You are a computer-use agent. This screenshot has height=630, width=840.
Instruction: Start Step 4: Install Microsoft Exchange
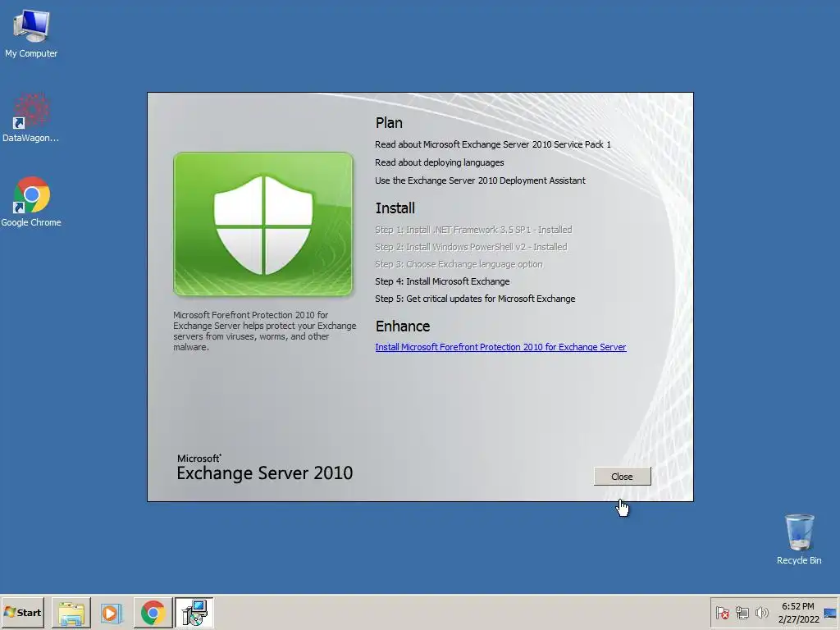pyautogui.click(x=442, y=281)
